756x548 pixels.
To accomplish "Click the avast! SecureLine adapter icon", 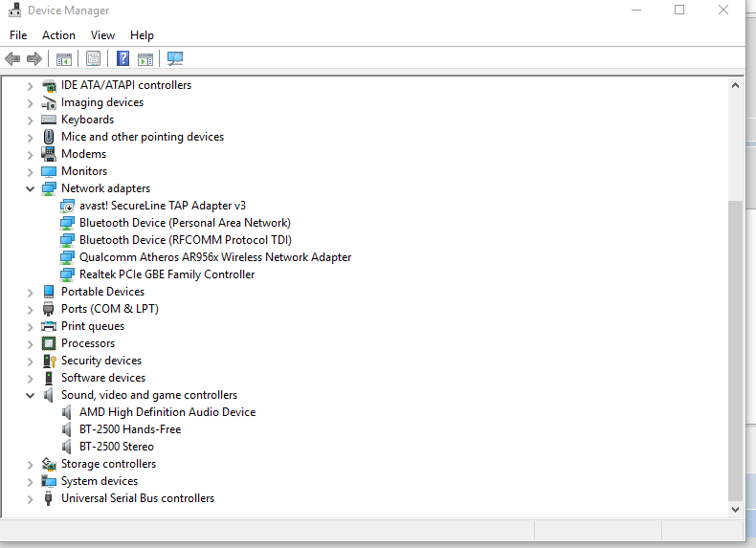I will click(67, 206).
